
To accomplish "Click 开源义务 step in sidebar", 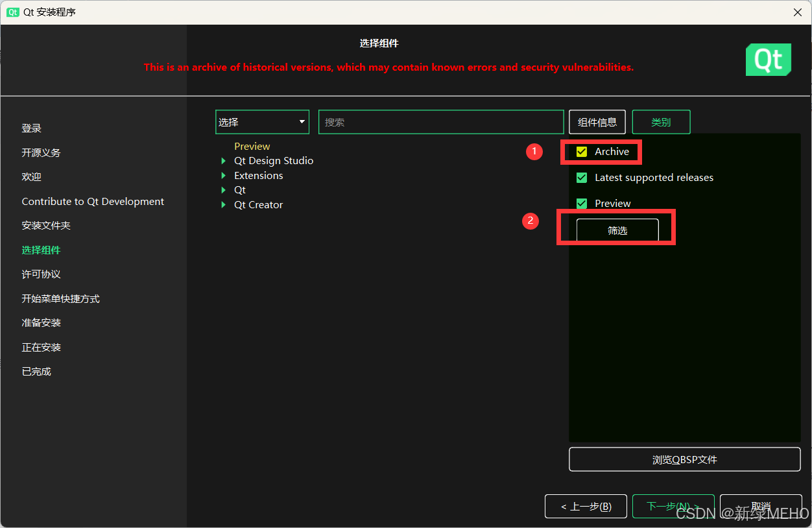I will click(42, 153).
